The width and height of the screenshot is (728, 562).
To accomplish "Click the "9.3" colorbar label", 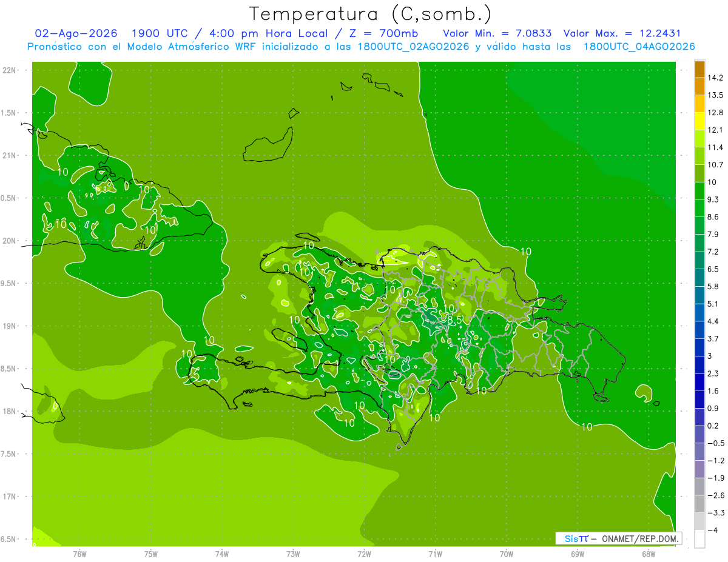I will click(x=713, y=199).
